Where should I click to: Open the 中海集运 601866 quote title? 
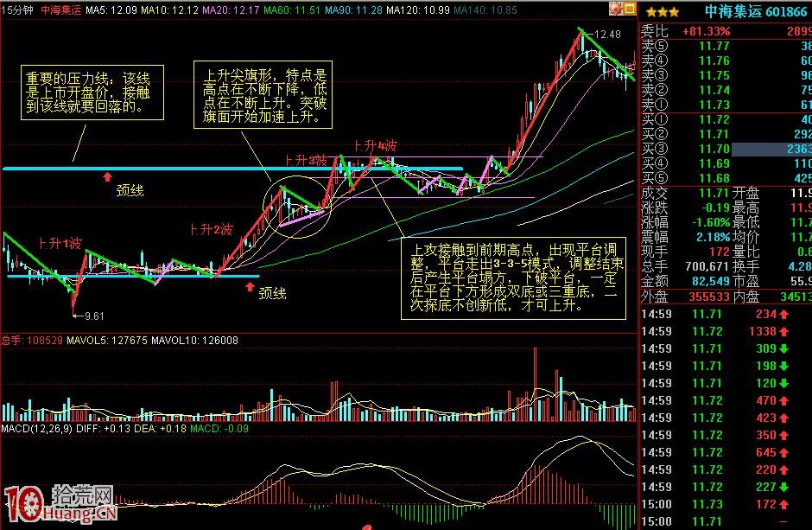755,12
